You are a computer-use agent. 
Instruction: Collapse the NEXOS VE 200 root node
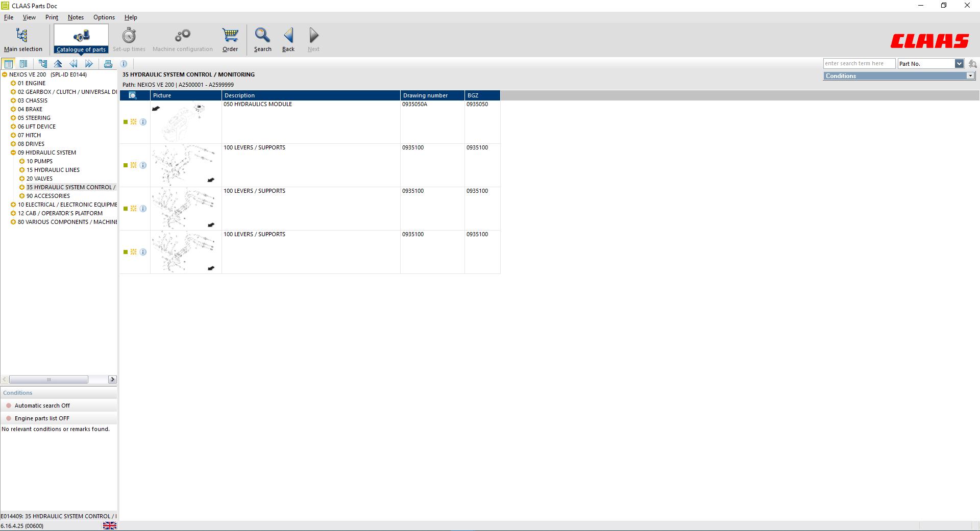coord(5,74)
